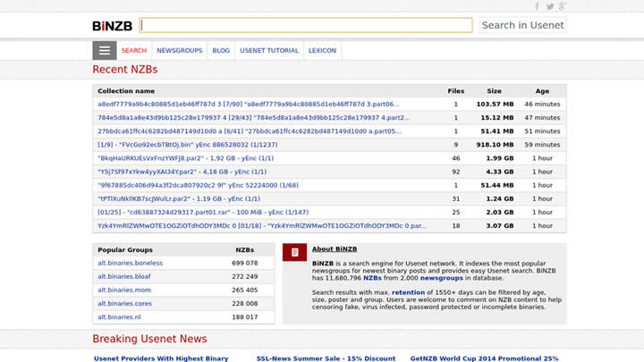Viewport: 644px width, 362px height.
Task: Click the red About BiNZB document icon
Action: 295,253
